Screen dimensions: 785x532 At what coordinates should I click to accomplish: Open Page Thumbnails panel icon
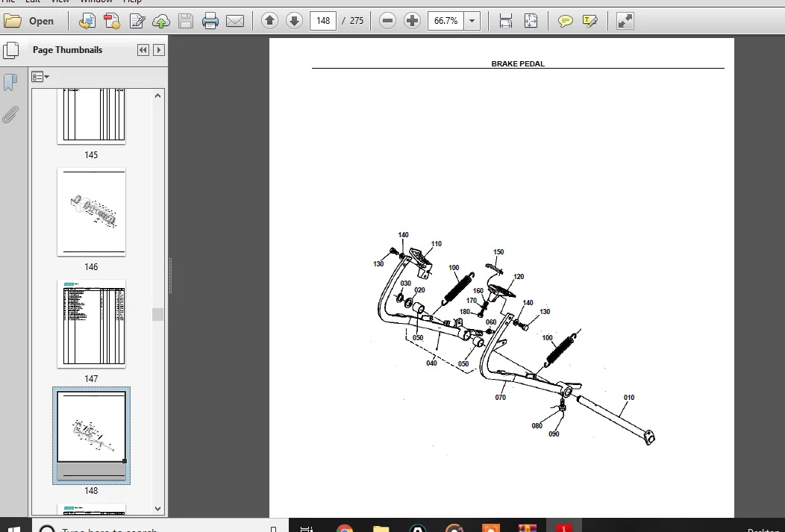coord(10,50)
